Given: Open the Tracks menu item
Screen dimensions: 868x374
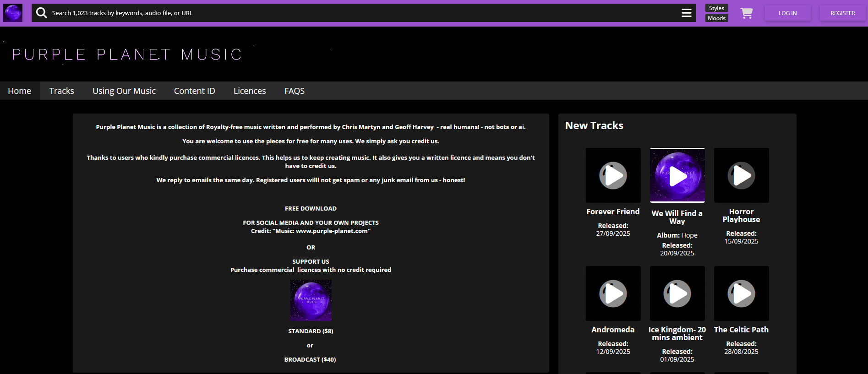Looking at the screenshot, I should point(62,91).
